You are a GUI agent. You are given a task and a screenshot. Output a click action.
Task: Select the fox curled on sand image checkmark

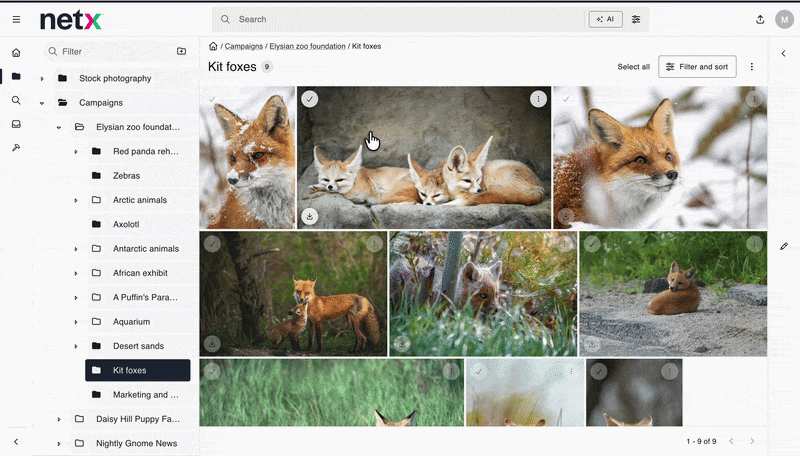click(x=592, y=244)
